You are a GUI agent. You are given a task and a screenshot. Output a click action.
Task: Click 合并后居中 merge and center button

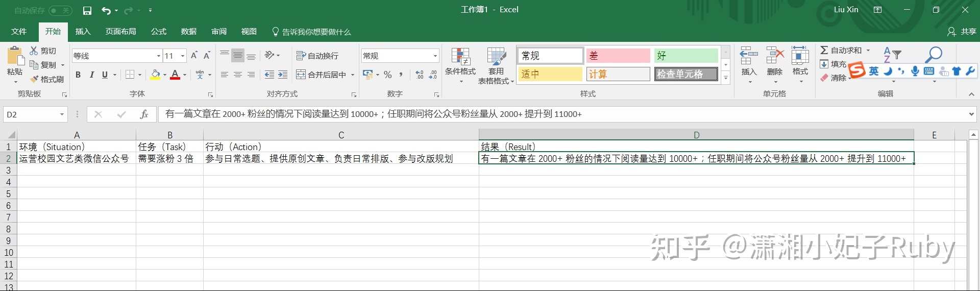click(322, 75)
